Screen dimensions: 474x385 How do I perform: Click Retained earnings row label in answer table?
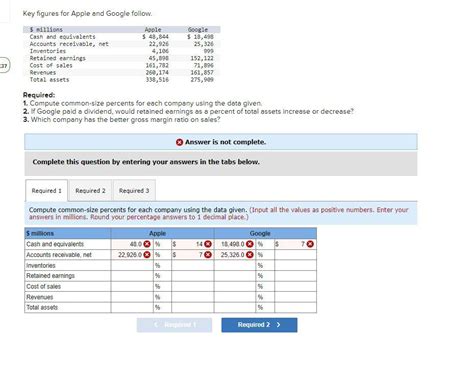click(x=51, y=276)
